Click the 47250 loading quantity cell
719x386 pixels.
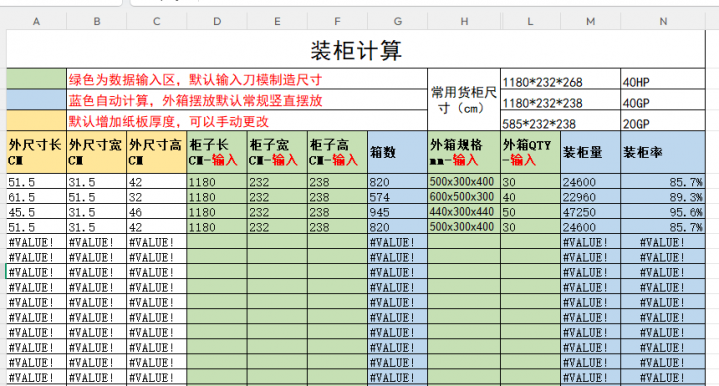(x=591, y=212)
